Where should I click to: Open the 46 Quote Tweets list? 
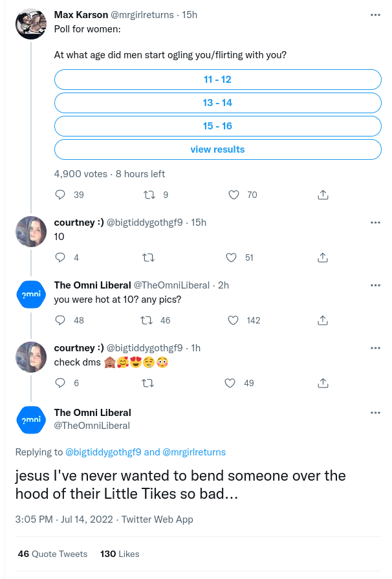[x=53, y=554]
